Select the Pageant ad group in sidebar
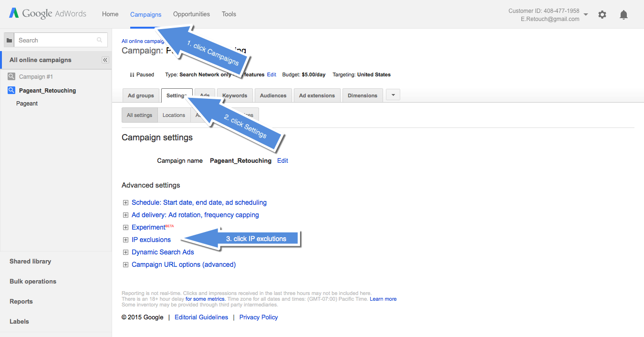The image size is (644, 337). (x=27, y=104)
